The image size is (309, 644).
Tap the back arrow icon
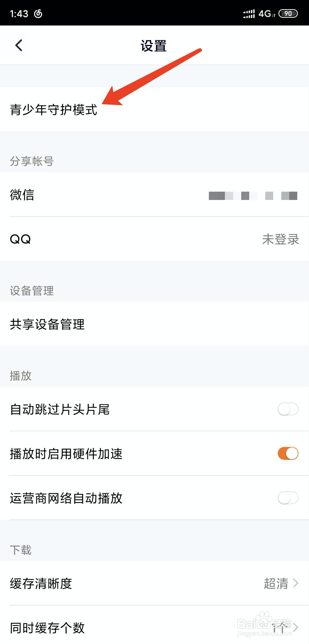coord(19,45)
